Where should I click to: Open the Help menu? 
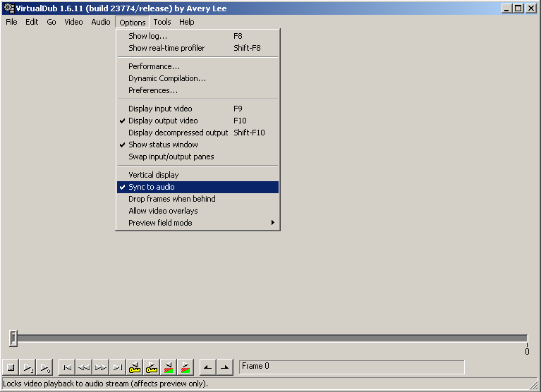[x=187, y=22]
